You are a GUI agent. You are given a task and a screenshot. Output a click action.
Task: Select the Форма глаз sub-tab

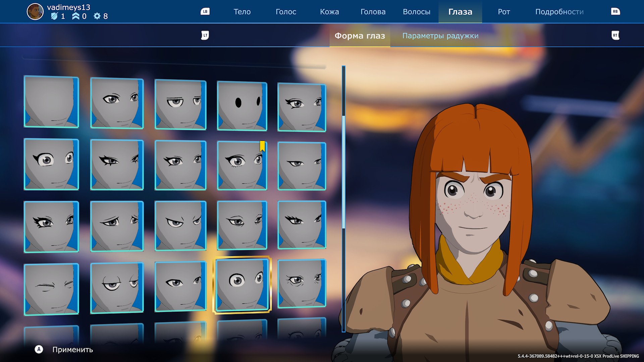click(360, 36)
